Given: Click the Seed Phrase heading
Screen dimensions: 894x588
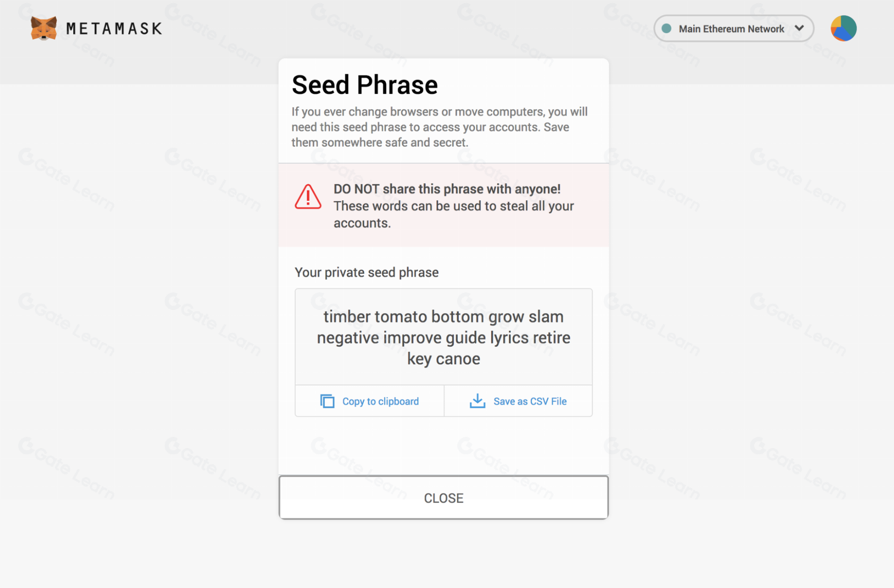Looking at the screenshot, I should pos(364,85).
